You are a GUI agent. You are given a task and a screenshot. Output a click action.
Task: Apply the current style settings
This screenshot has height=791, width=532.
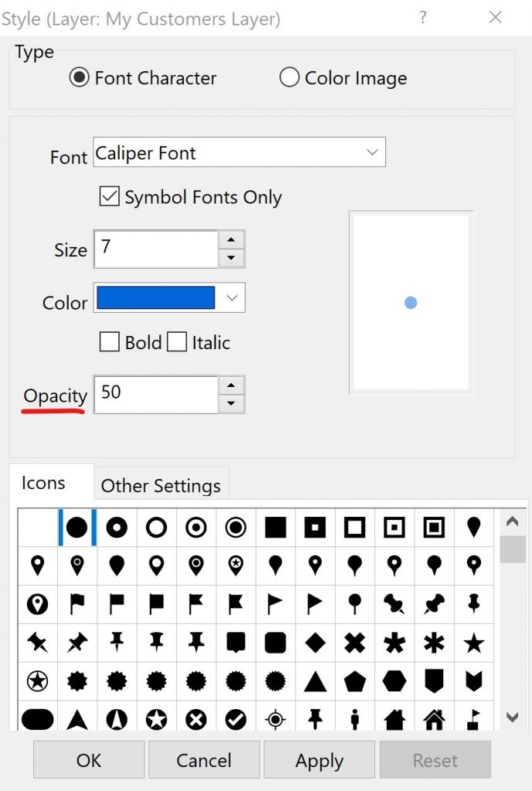click(319, 759)
